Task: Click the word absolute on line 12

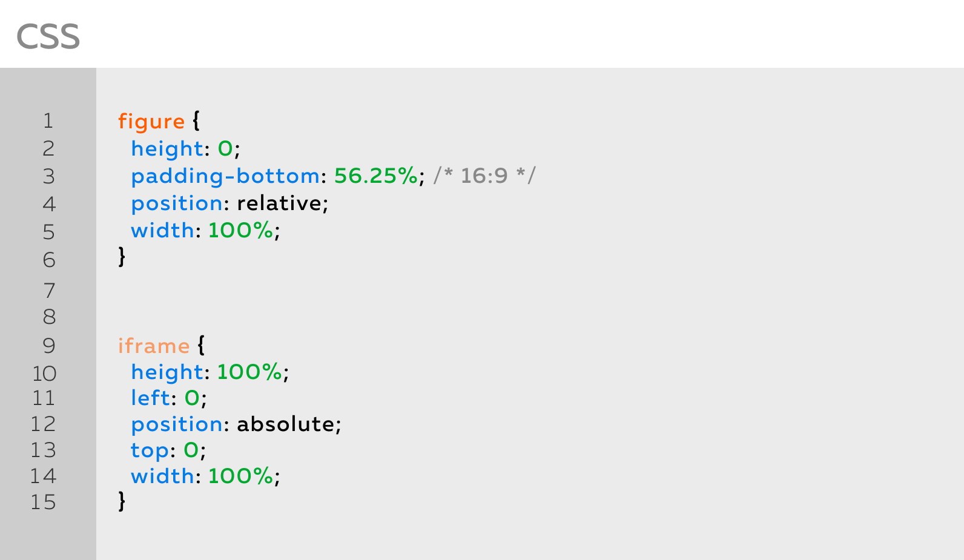Action: (286, 424)
